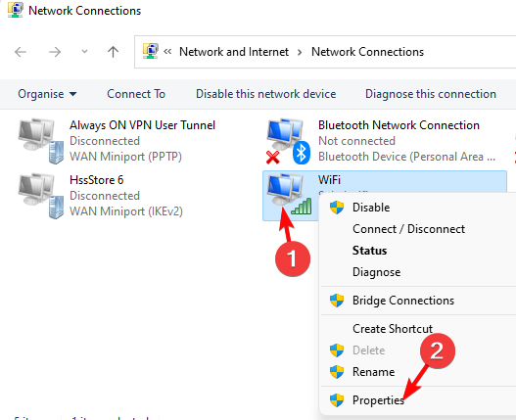
Task: Click Disable this network device
Action: [266, 94]
